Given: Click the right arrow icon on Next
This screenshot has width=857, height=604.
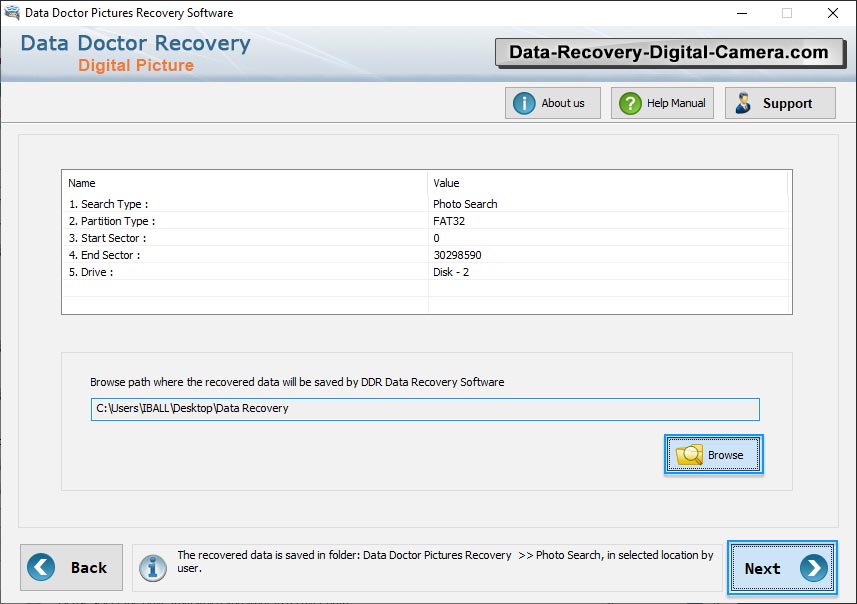Looking at the screenshot, I should (x=814, y=568).
